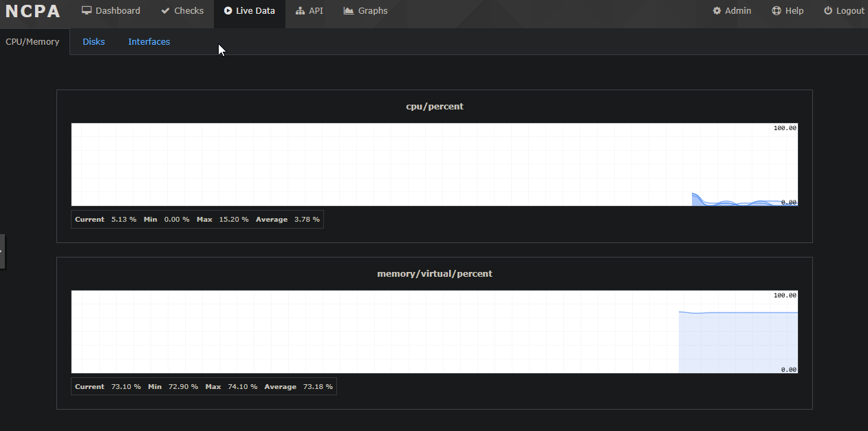This screenshot has height=431, width=868.
Task: Select the CPU/Memory tab
Action: [x=32, y=42]
